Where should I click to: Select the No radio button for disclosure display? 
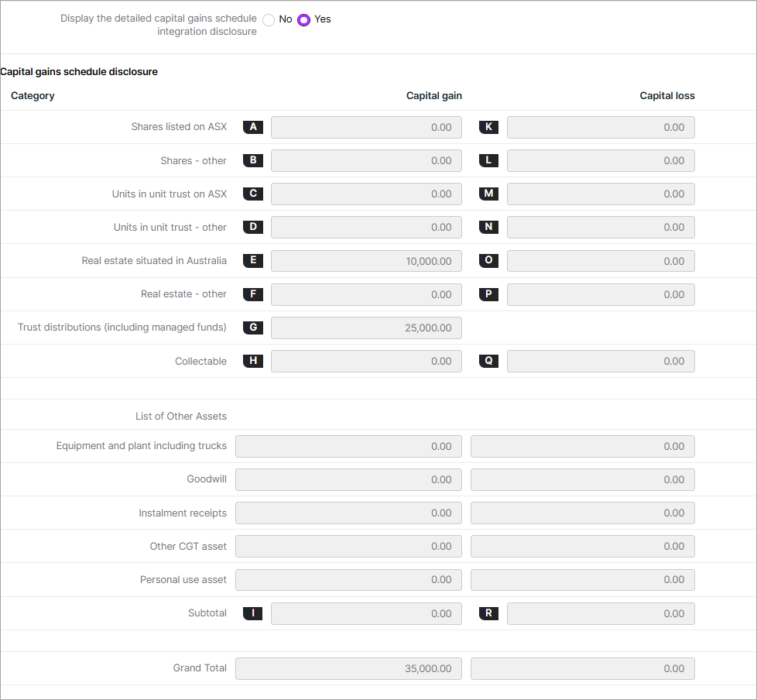tap(269, 19)
